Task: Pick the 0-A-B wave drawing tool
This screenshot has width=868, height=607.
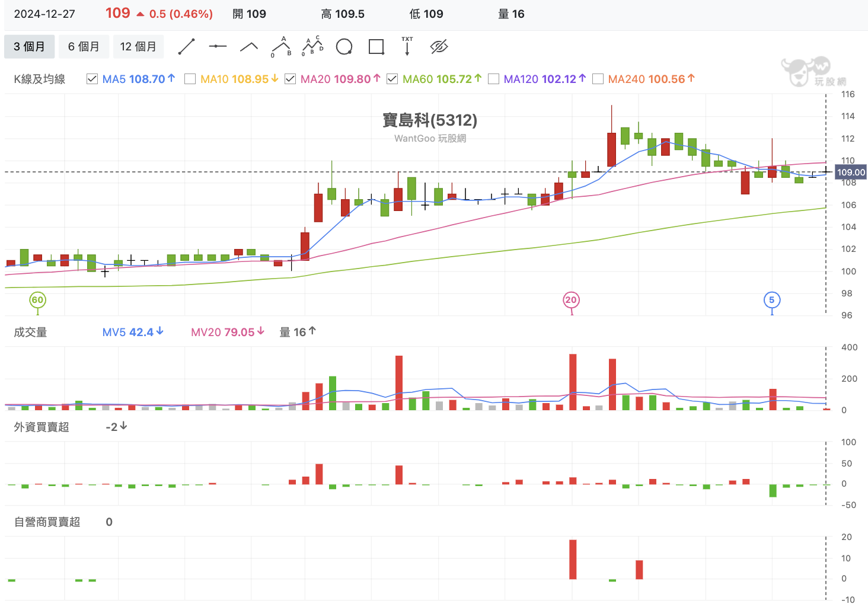Action: (281, 47)
